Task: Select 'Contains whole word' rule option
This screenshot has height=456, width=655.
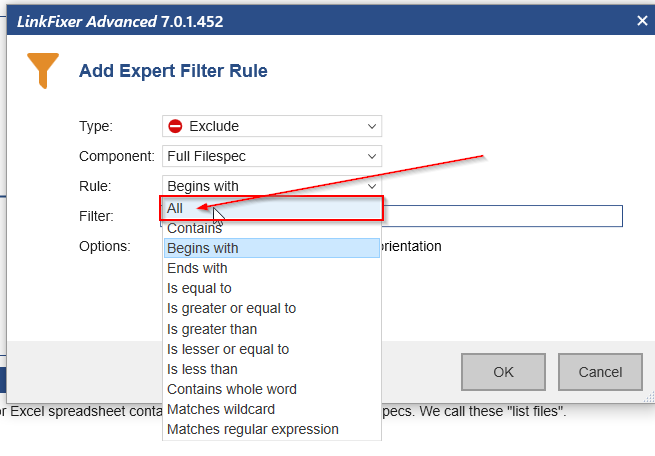Action: click(272, 389)
